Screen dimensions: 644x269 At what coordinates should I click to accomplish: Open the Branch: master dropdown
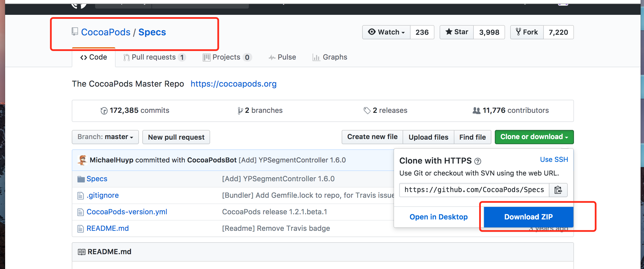coord(105,137)
